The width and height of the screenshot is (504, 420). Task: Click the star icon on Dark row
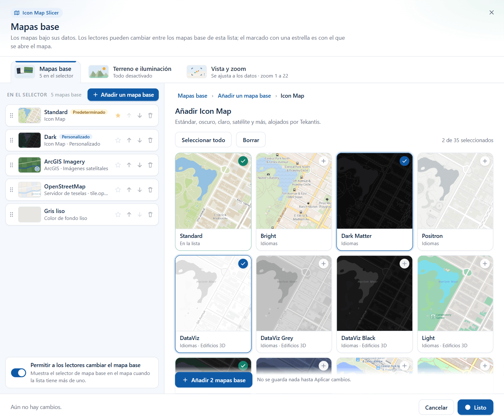coord(118,140)
